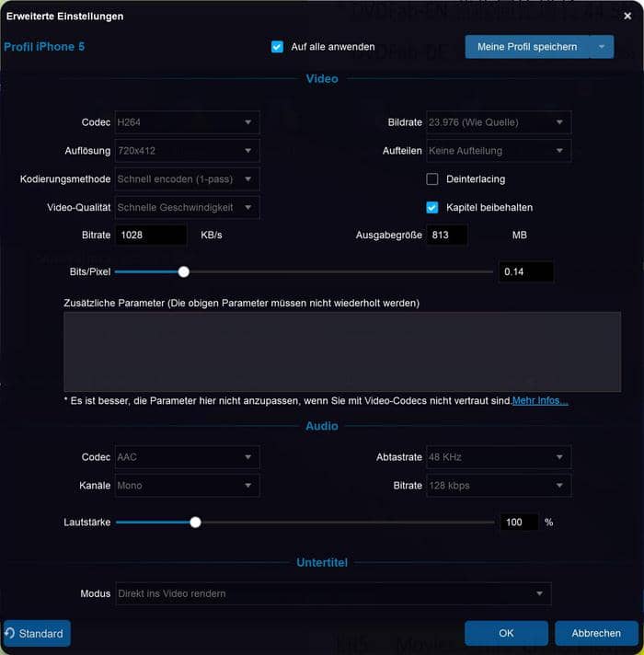Open the arrow beside Meine Profil speichern
The height and width of the screenshot is (655, 644).
click(601, 47)
